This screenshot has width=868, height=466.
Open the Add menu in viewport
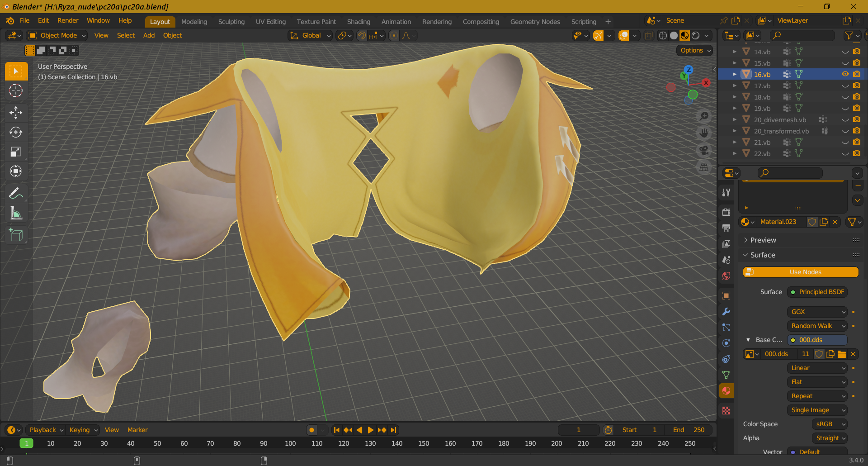[x=149, y=36]
